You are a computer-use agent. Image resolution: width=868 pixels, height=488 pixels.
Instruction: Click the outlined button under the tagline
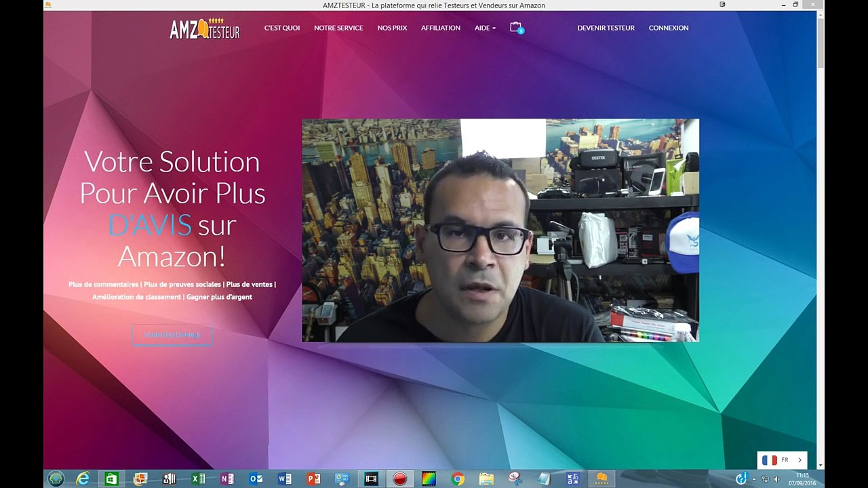(172, 335)
